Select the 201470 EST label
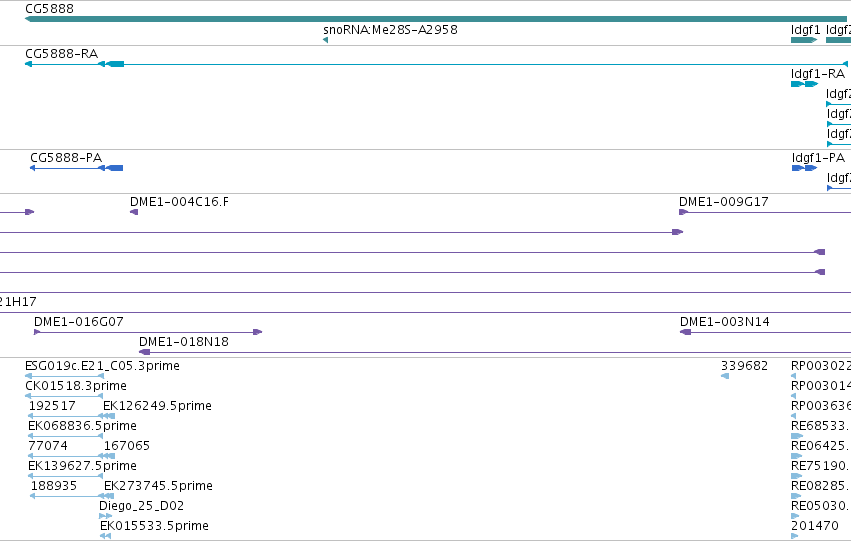 tap(815, 526)
